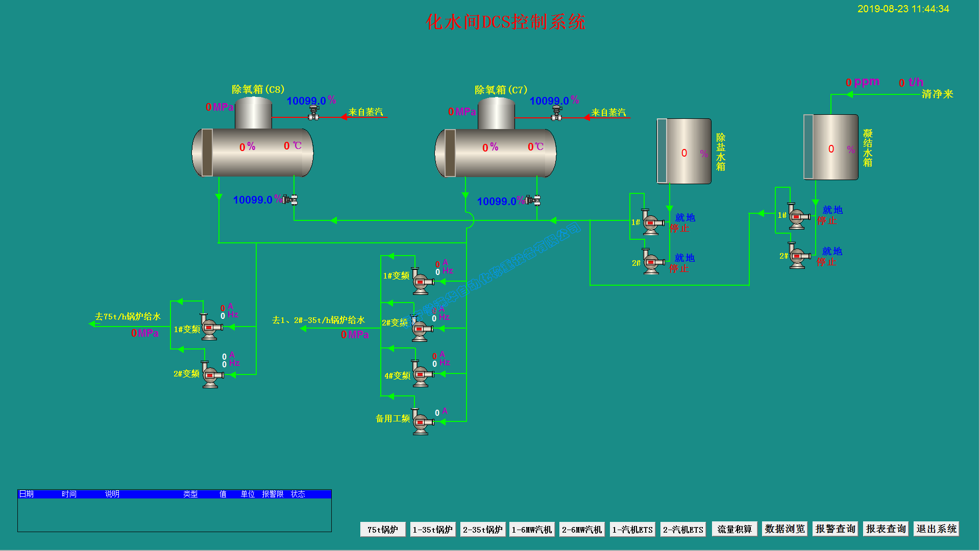Viewport: 980px width, 551px height.
Task: Toggle 停止 status of 除盐水 pump 2#
Action: (679, 268)
